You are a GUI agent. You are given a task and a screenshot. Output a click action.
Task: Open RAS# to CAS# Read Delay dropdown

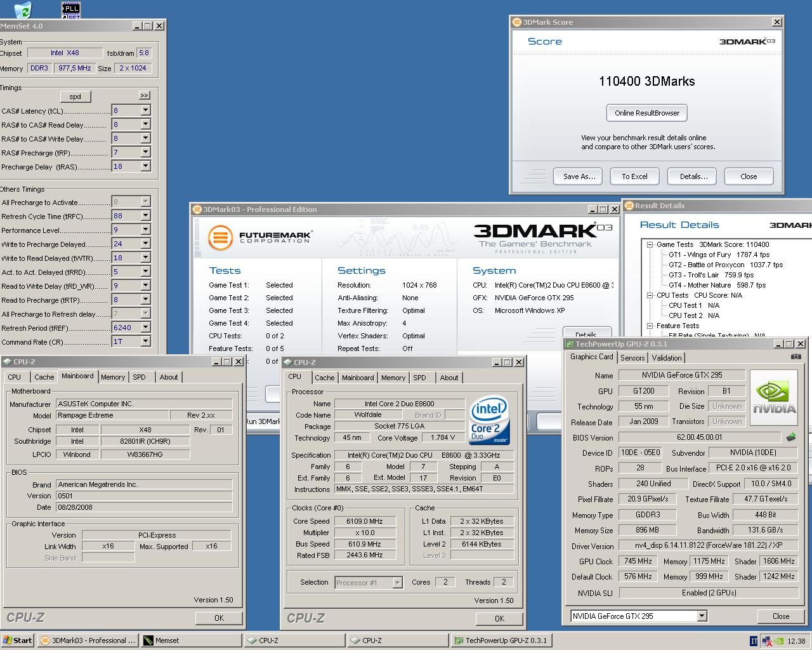pos(145,124)
